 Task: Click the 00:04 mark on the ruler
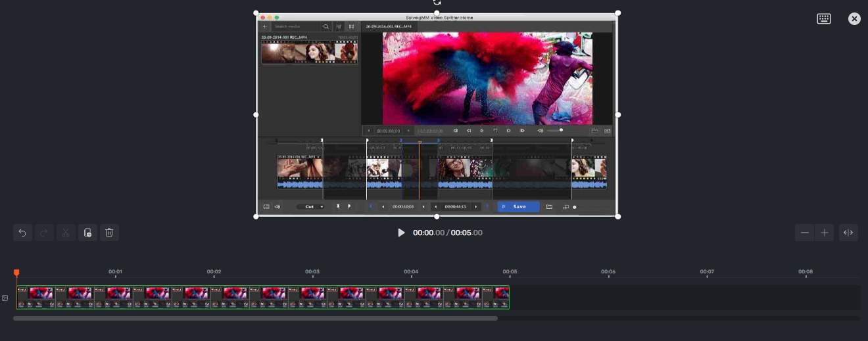[x=411, y=271]
